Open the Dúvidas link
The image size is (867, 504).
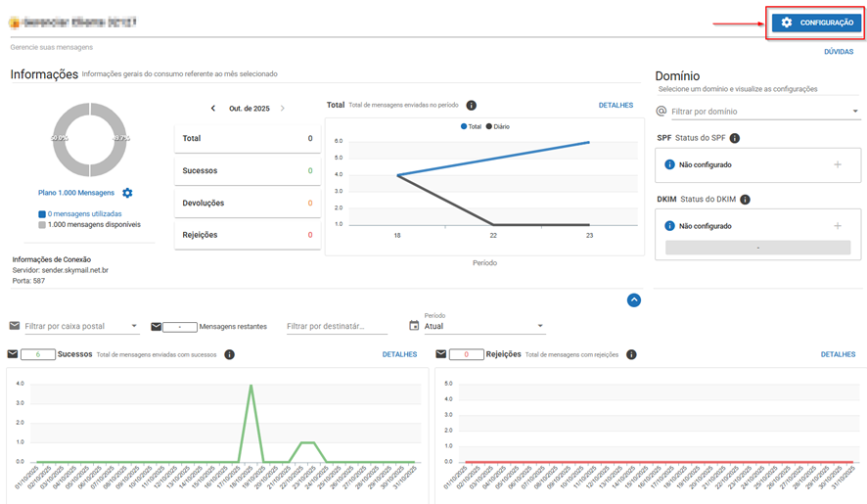838,51
